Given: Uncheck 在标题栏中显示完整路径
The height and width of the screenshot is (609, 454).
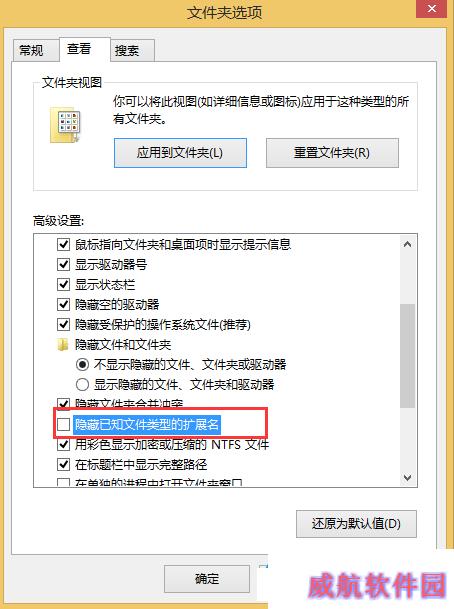Looking at the screenshot, I should pos(63,464).
